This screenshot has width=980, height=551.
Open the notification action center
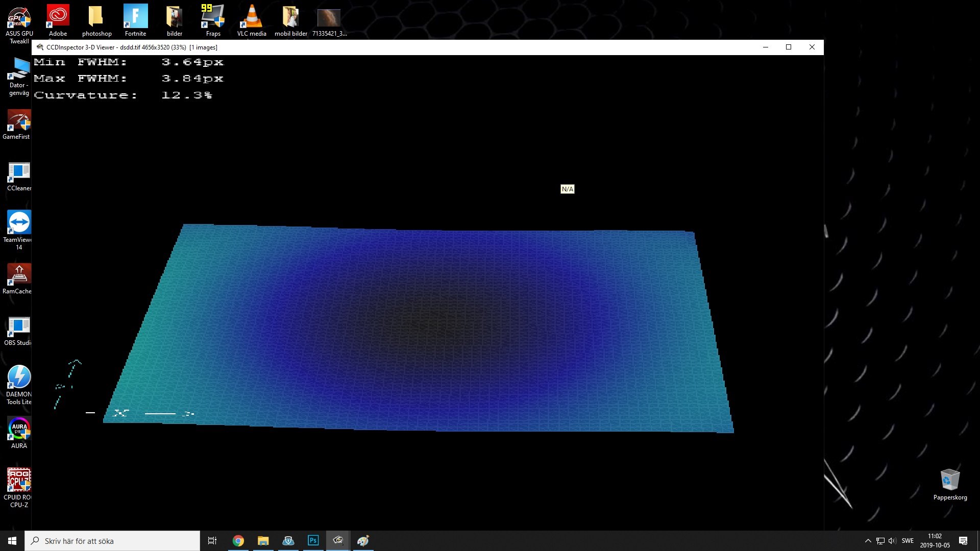pyautogui.click(x=963, y=541)
